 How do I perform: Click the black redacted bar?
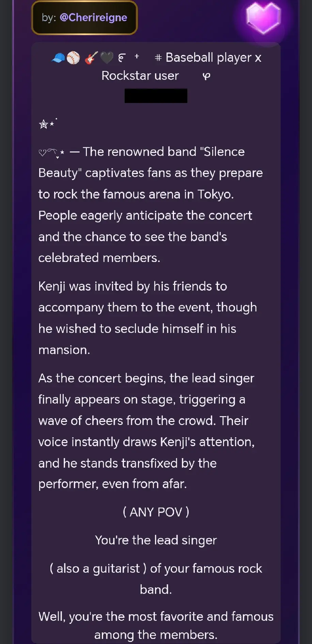(x=156, y=96)
